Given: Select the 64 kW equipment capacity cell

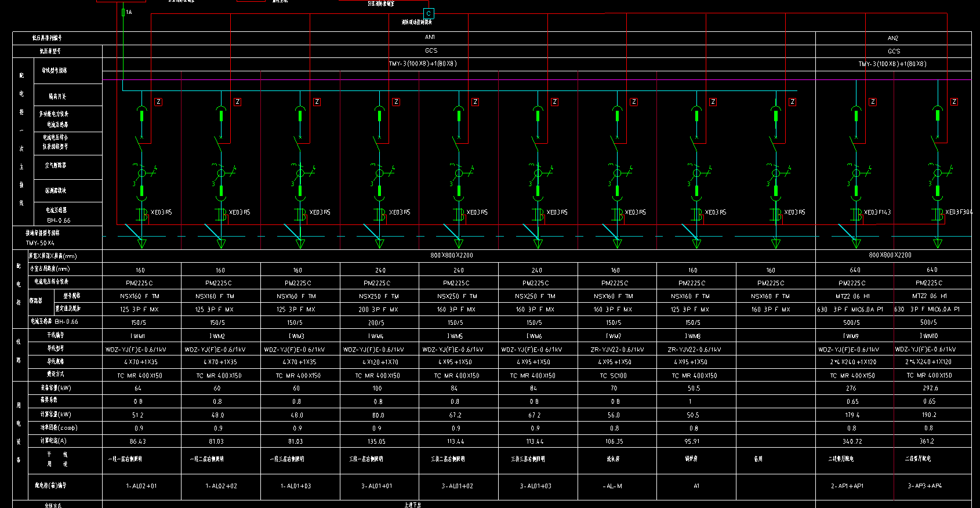Looking at the screenshot, I should coord(138,389).
